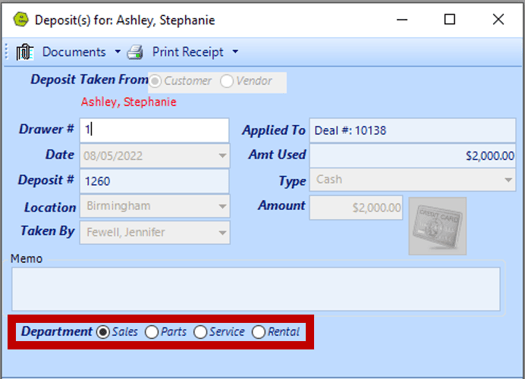Image resolution: width=525 pixels, height=379 pixels.
Task: Click the Deposit Taken From label
Action: 89,79
